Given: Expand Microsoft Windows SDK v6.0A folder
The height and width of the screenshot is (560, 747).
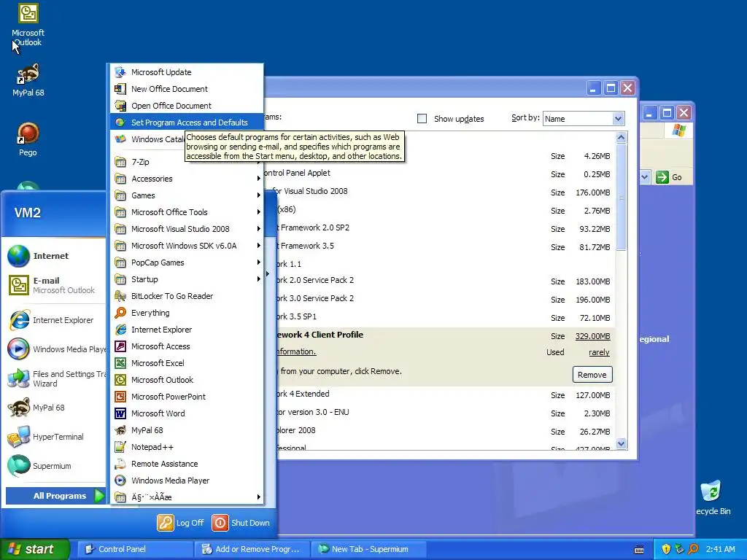Looking at the screenshot, I should coord(186,246).
